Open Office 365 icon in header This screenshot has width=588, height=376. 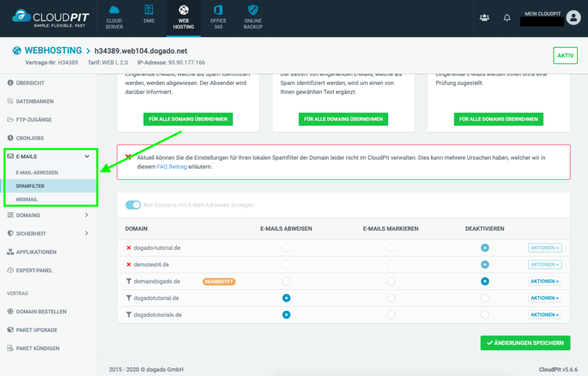[x=218, y=10]
